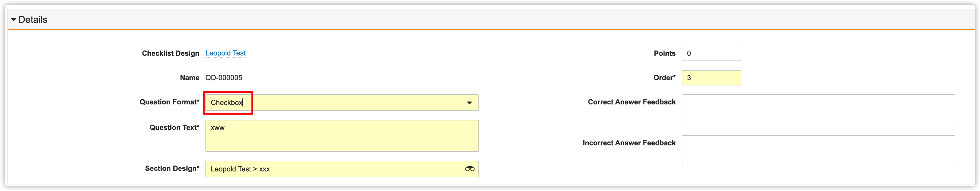Click the Question Text label
The width and height of the screenshot is (980, 191).
pos(174,128)
